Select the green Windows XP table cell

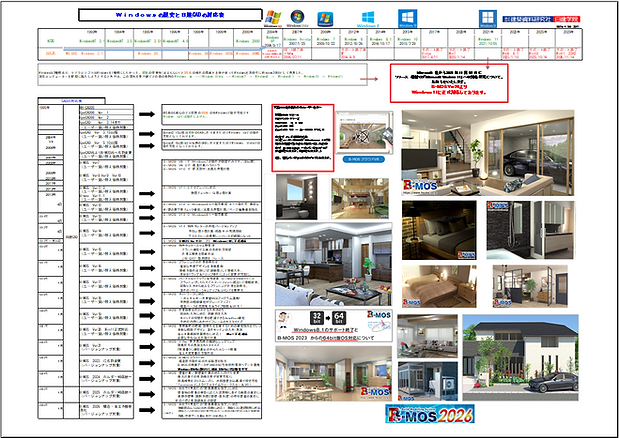[x=273, y=42]
